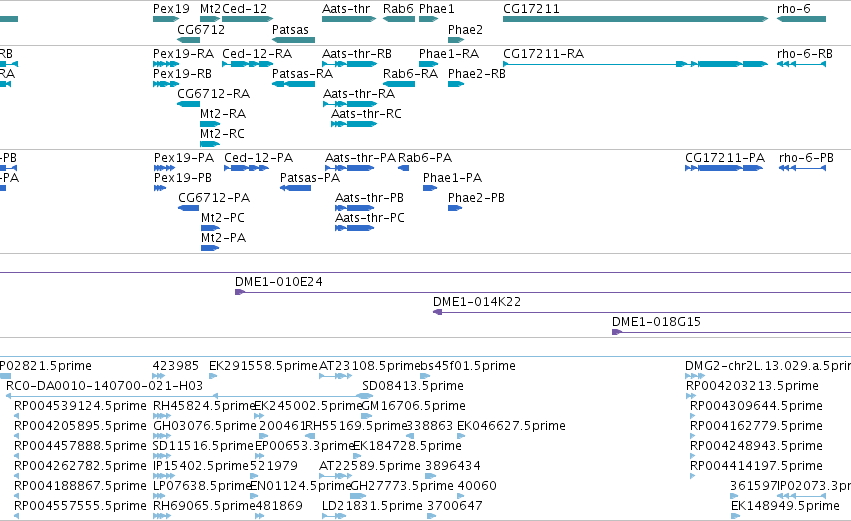Select the Mt2-PC protein feature
851x521 pixels.
tap(210, 228)
